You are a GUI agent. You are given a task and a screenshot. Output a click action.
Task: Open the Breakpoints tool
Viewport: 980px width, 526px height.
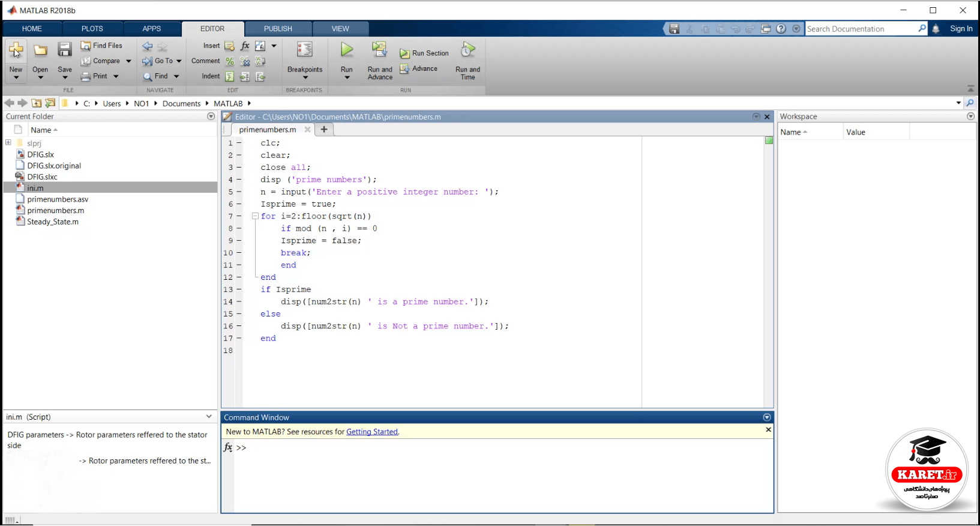tap(305, 58)
